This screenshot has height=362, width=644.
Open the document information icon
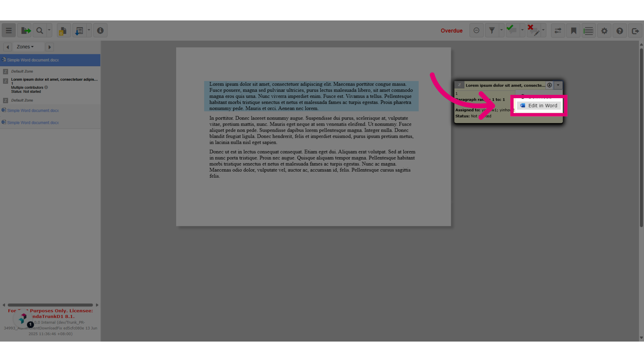100,31
